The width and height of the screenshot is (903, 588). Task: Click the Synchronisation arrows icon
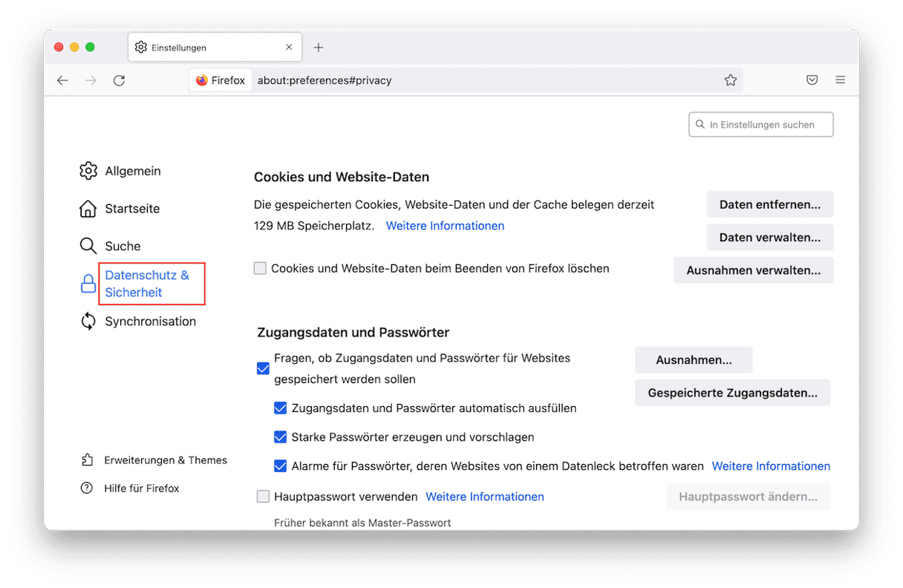88,321
